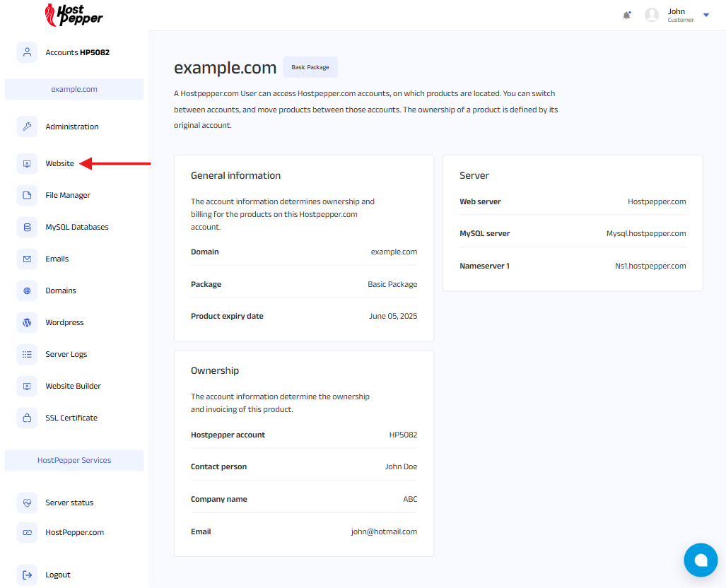The width and height of the screenshot is (726, 588).
Task: Open Accounts HP5082 in sidebar
Action: (x=77, y=52)
